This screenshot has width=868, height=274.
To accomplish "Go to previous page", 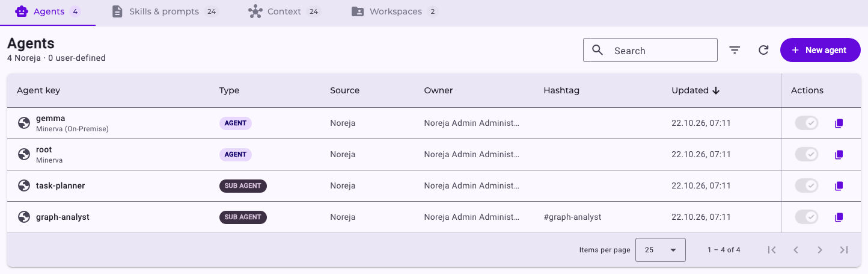I will point(796,249).
